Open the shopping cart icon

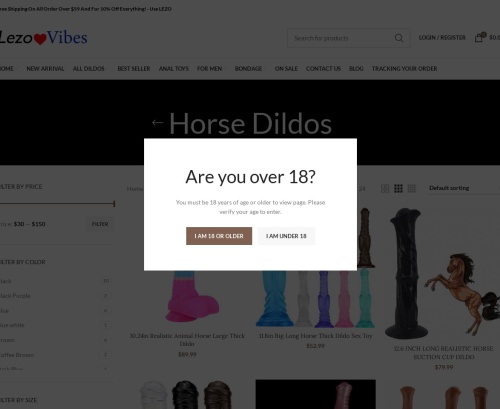click(479, 37)
